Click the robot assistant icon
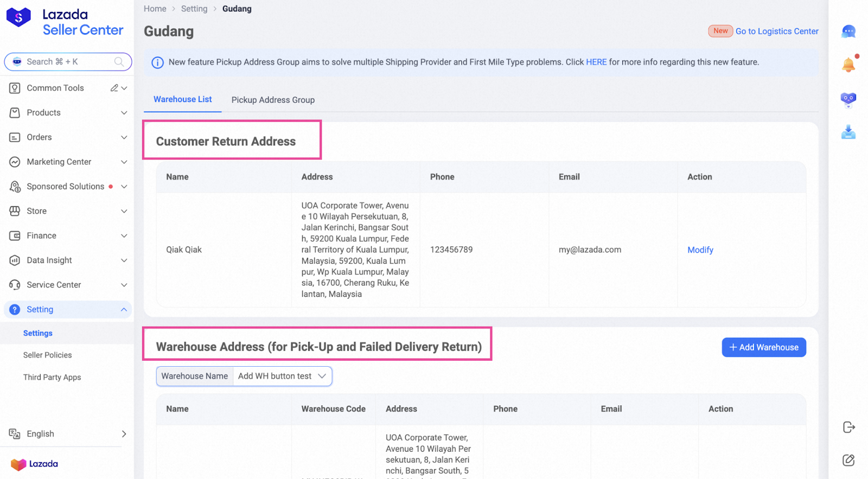868x479 pixels. click(x=848, y=99)
